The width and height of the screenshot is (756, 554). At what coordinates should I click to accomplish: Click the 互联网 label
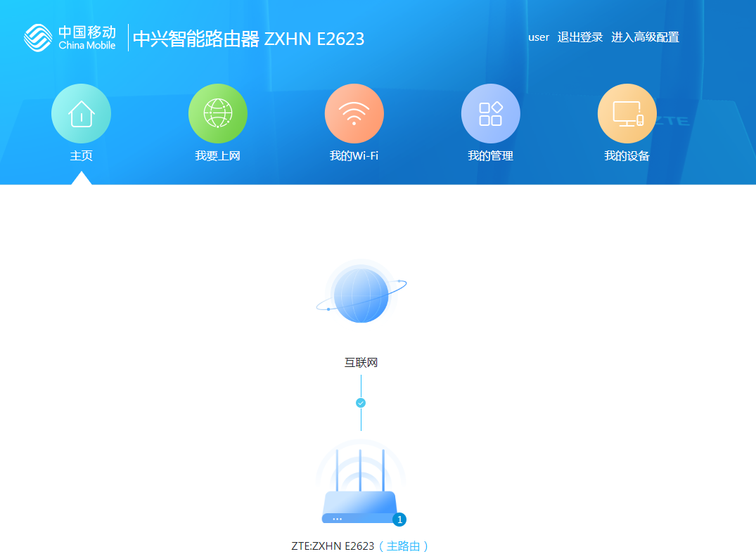pyautogui.click(x=361, y=363)
